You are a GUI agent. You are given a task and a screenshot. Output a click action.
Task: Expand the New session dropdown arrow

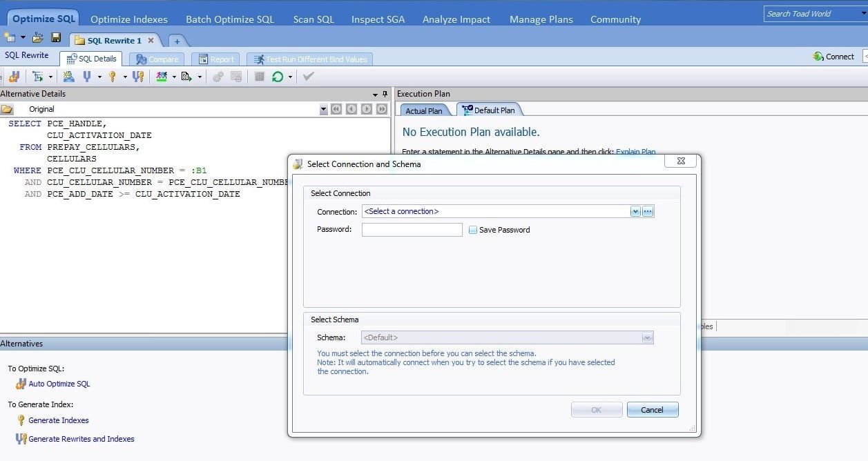23,37
